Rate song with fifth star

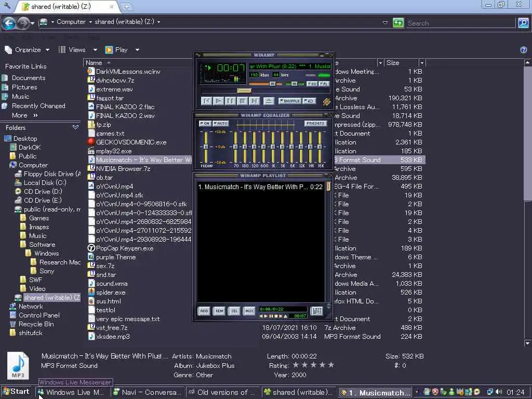pos(331,365)
